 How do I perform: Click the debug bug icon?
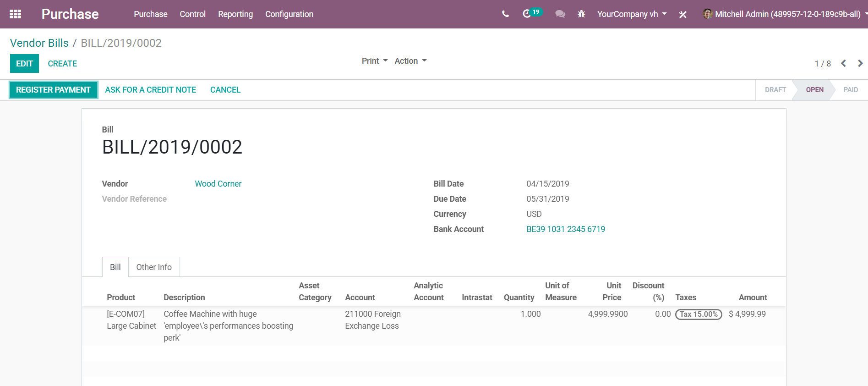581,14
